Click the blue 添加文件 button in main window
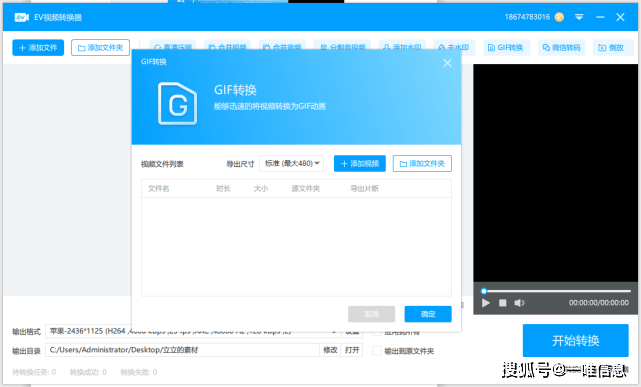This screenshot has width=641, height=387. 38,47
